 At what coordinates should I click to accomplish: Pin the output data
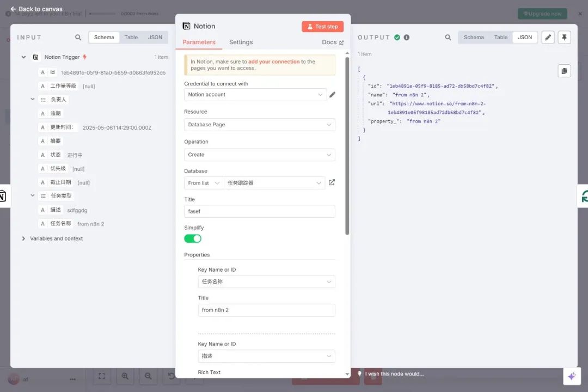tap(565, 37)
